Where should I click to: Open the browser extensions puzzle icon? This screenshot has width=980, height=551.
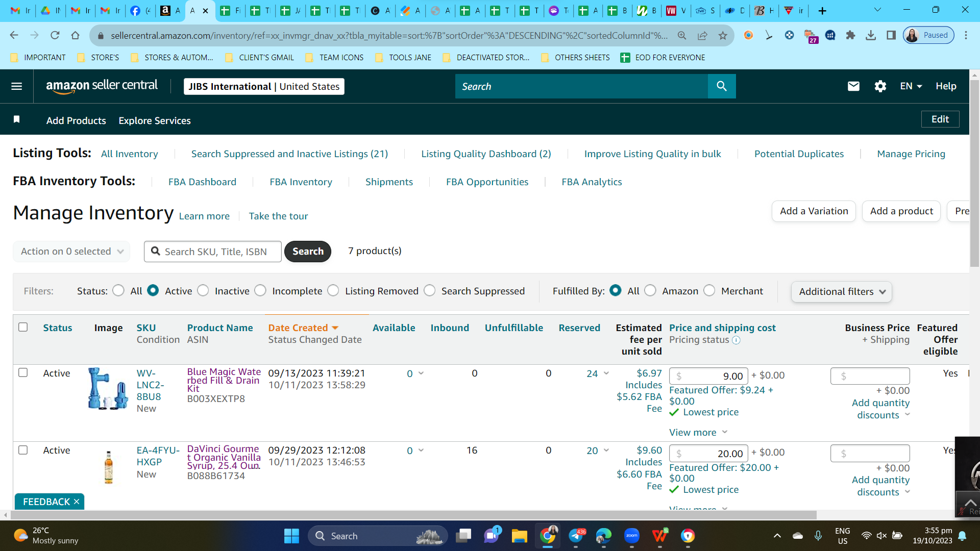click(850, 35)
